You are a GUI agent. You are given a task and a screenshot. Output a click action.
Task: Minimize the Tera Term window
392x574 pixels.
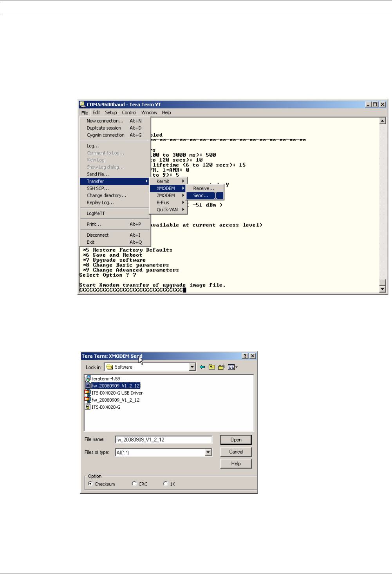click(369, 104)
